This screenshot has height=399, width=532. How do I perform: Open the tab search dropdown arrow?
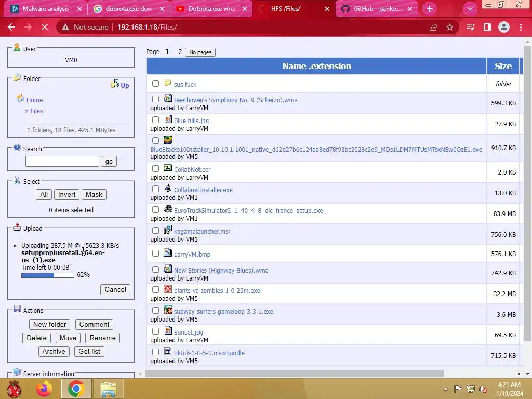[470, 9]
